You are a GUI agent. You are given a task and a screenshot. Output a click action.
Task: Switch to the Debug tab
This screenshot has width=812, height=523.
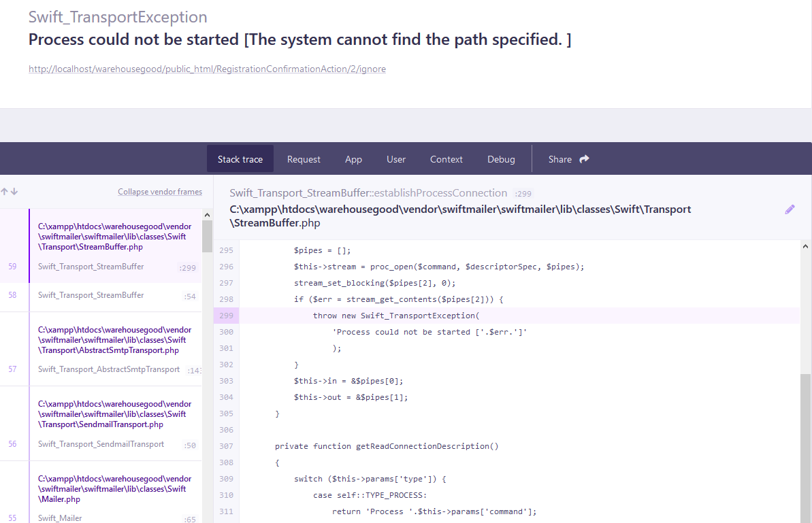[x=501, y=159]
